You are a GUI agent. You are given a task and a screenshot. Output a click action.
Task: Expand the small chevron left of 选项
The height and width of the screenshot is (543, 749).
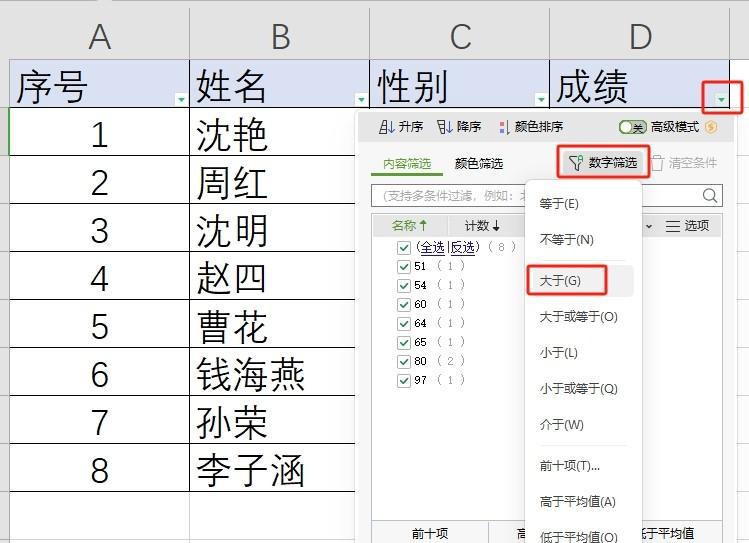(x=649, y=226)
